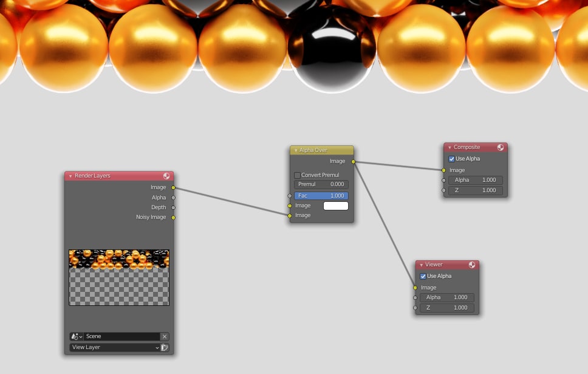The height and width of the screenshot is (374, 588).
Task: Click the Premul value slider
Action: (x=321, y=184)
